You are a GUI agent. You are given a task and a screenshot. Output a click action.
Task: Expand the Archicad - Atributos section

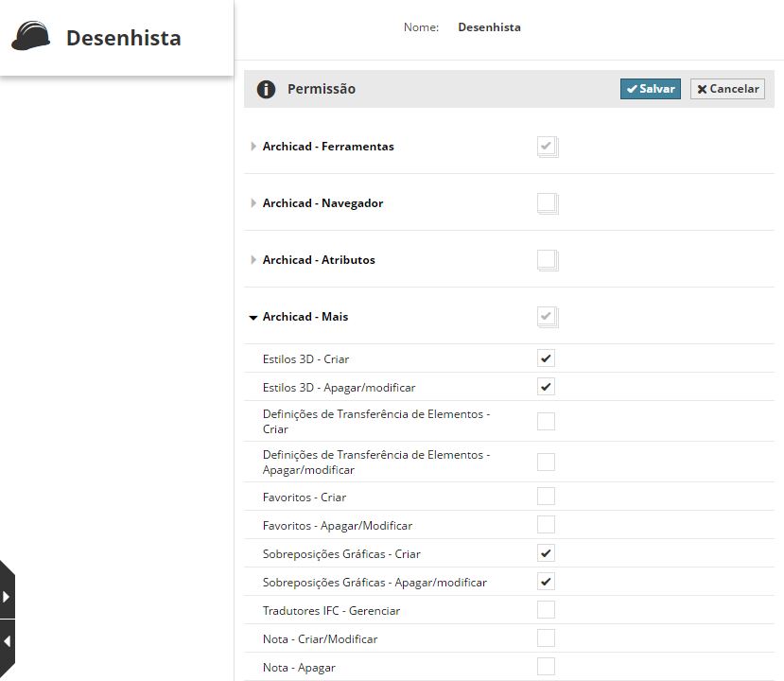tap(253, 260)
